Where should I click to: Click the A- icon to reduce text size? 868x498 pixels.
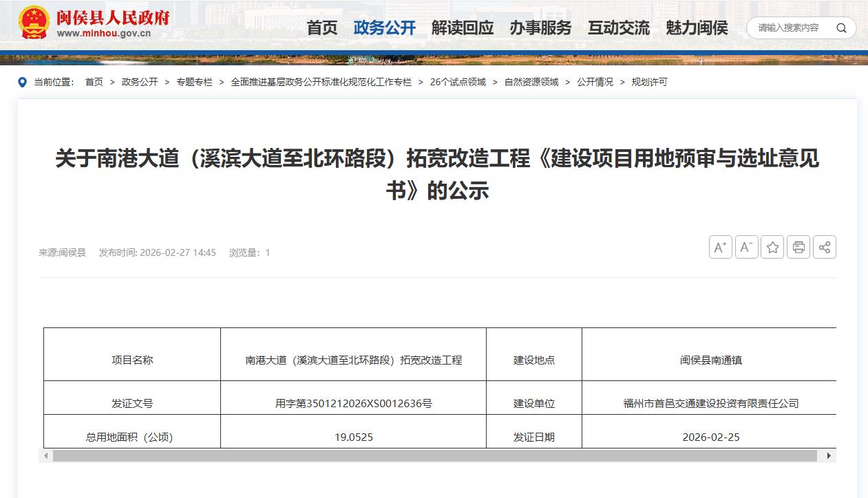[746, 247]
